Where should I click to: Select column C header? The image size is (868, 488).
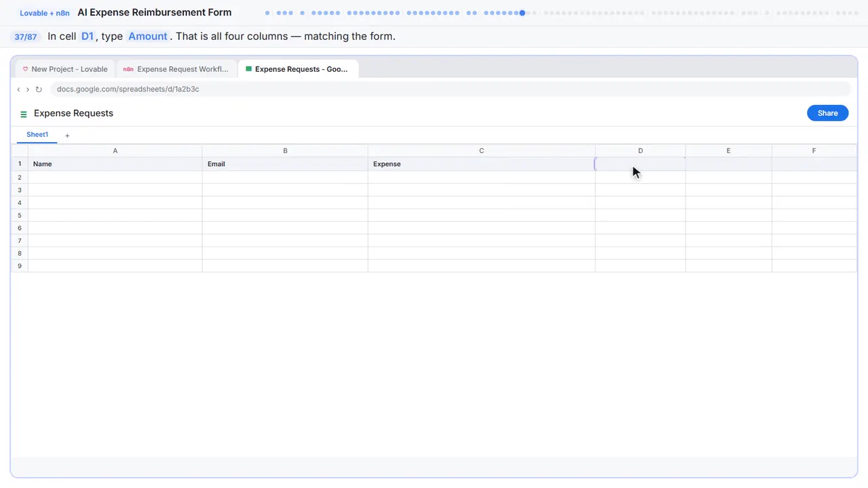481,150
